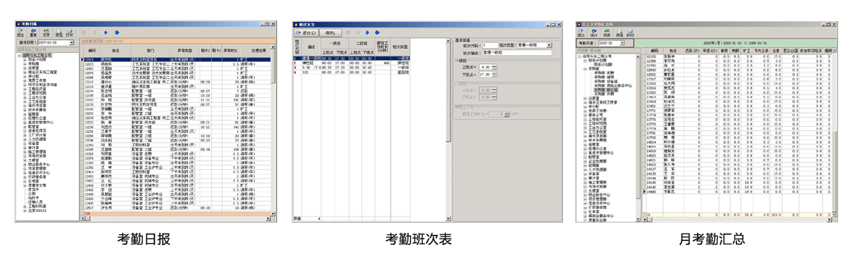The height and width of the screenshot is (260, 868).
Task: Click 姓名 column header in 考勤日报 table
Action: pos(116,50)
